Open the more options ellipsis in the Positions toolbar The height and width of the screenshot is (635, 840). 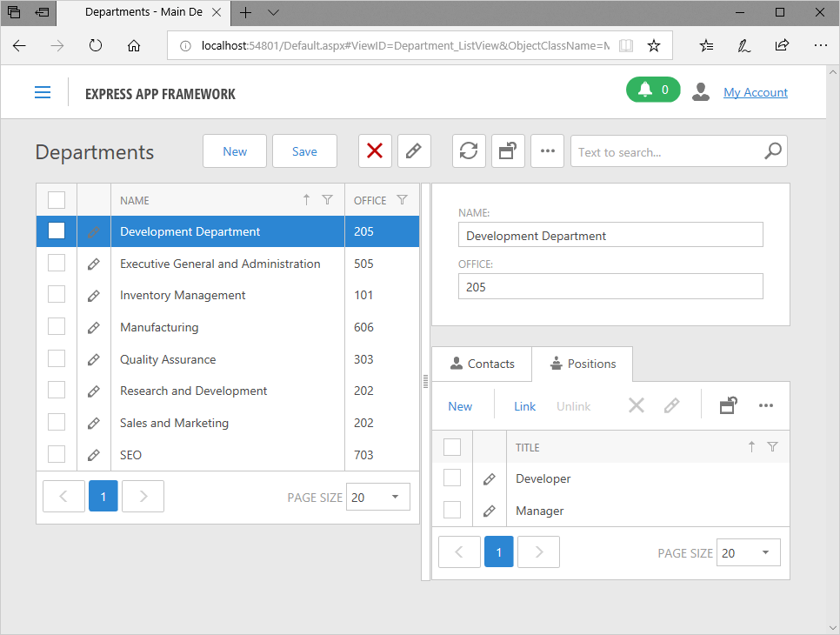coord(765,405)
